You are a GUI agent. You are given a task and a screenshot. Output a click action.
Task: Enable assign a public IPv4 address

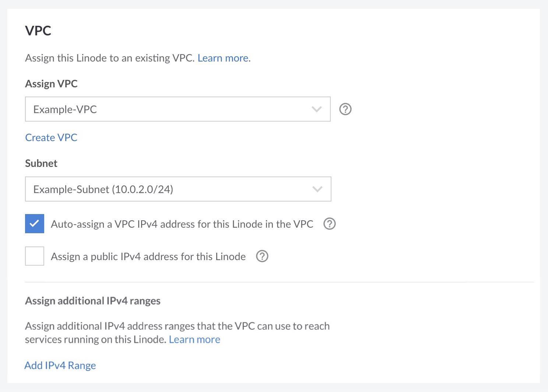click(x=34, y=256)
